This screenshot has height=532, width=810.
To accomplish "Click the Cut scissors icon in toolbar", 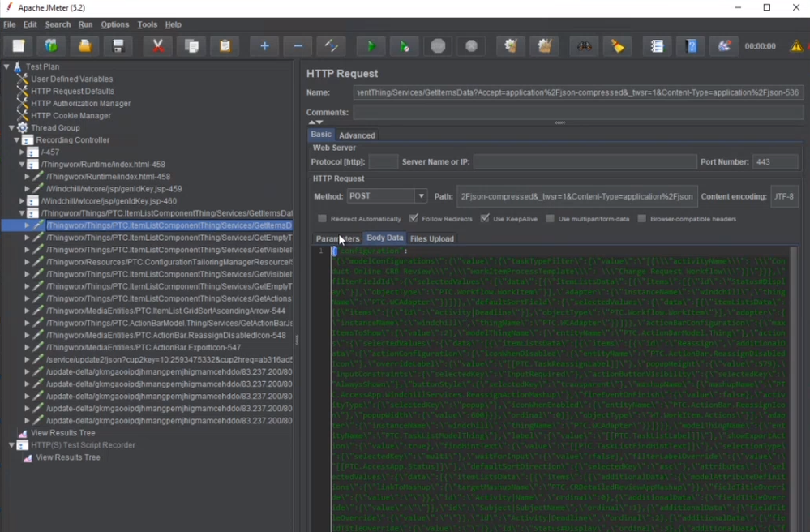I will click(158, 46).
